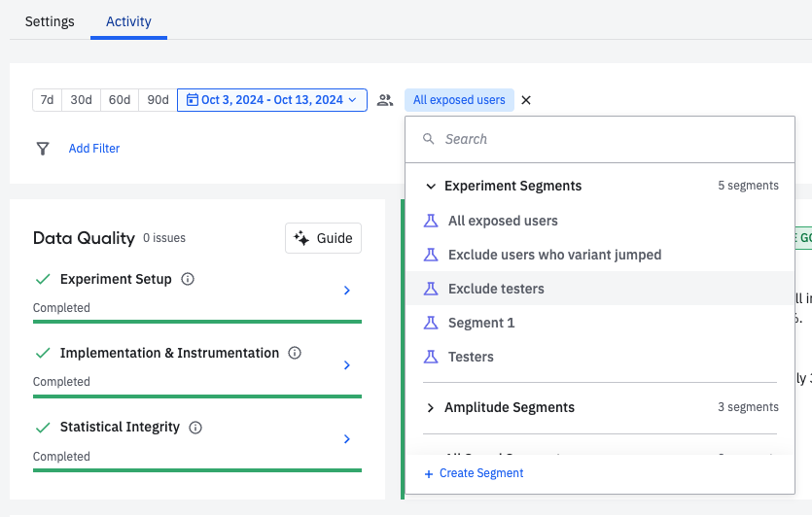Collapse the Experiment Segments group
Image resolution: width=812 pixels, height=517 pixels.
pyautogui.click(x=431, y=186)
